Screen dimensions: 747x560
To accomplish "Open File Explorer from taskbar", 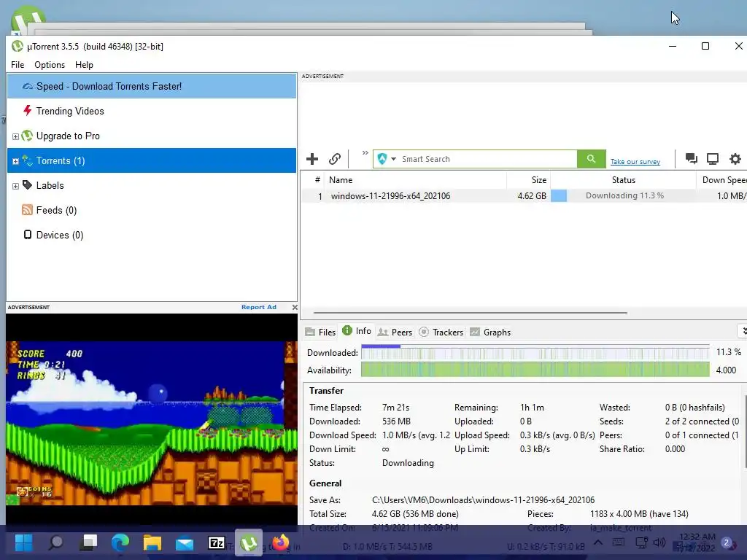I will point(152,542).
